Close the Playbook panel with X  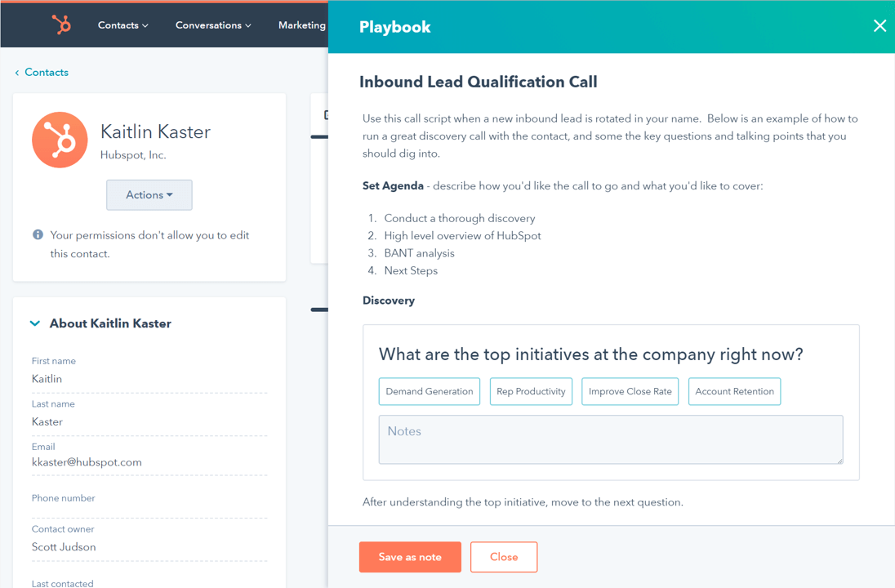pos(879,26)
